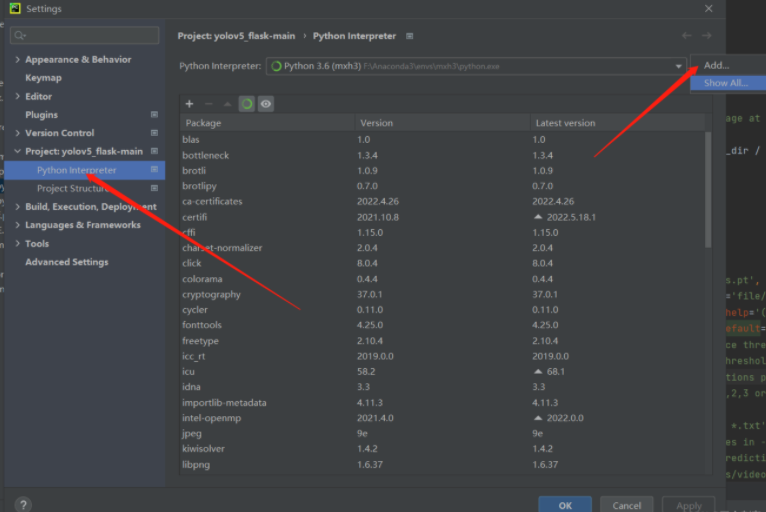Screen dimensions: 766x512
Task: Select the fonttools package row
Action: (443, 325)
